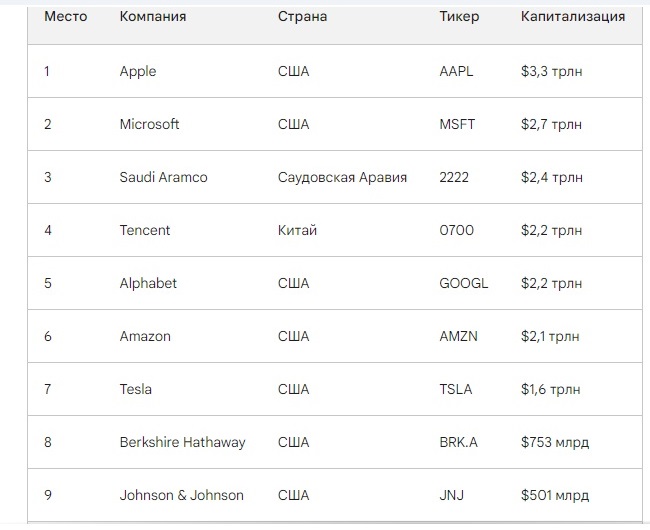Select the Microsoft company cell
Screen dimensions: 650x530
[x=149, y=124]
